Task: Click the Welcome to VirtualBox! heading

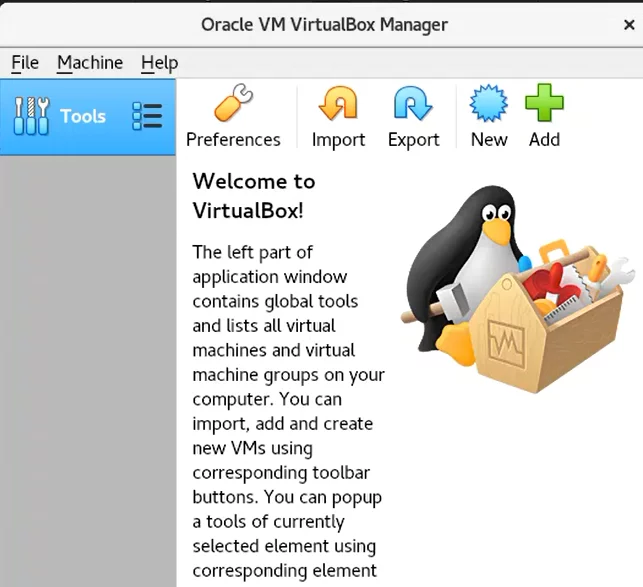Action: 254,196
